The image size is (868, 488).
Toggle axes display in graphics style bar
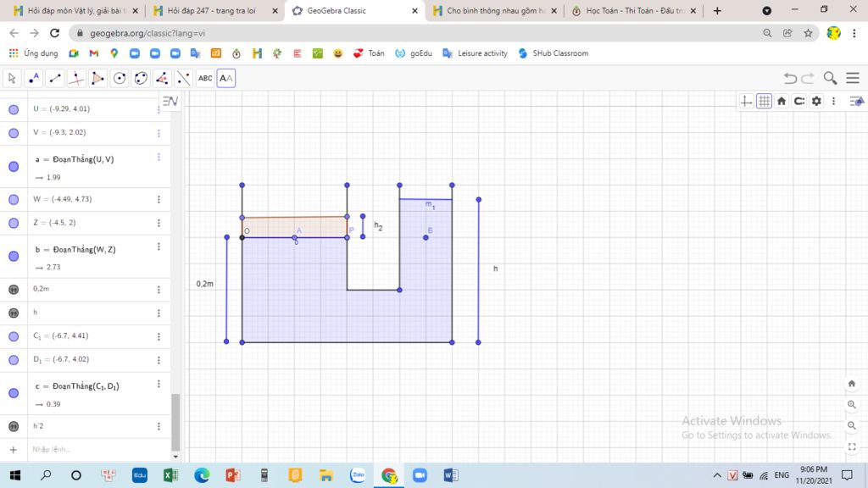click(746, 102)
